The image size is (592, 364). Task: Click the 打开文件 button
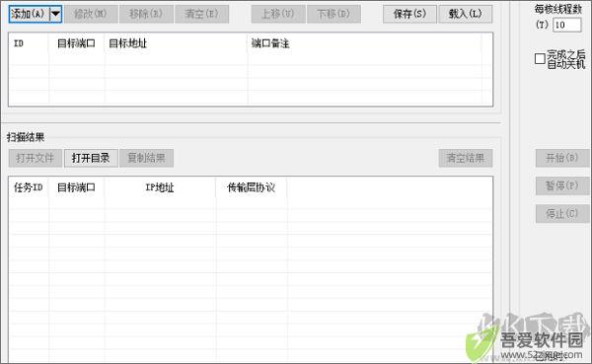point(36,158)
